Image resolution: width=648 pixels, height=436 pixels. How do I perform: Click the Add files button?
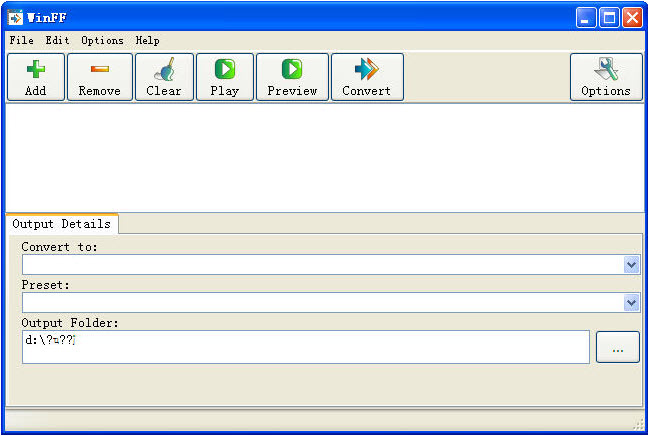36,77
